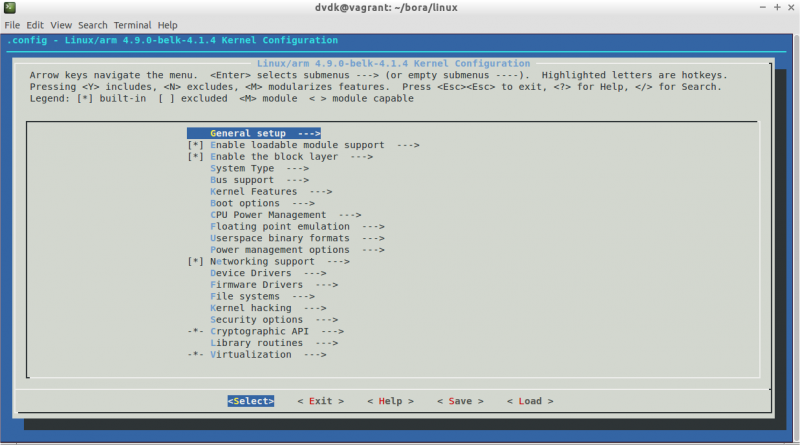
Task: Toggle Enable loadable module support checkbox
Action: 195,145
